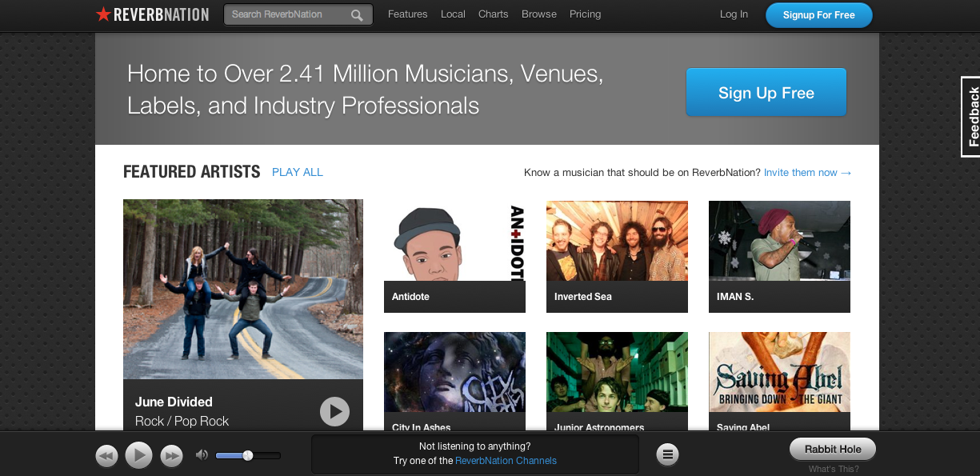Open the City In Ashes thumbnail
This screenshot has width=980, height=476.
click(x=454, y=372)
